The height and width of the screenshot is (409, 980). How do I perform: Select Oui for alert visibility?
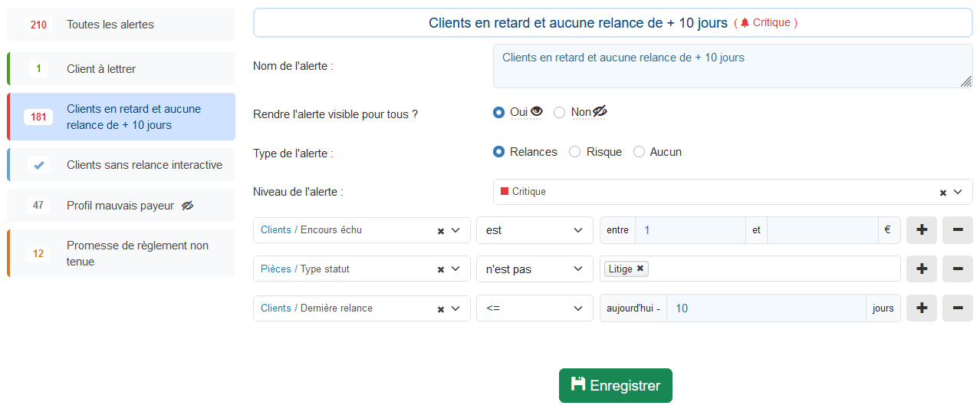pos(498,113)
